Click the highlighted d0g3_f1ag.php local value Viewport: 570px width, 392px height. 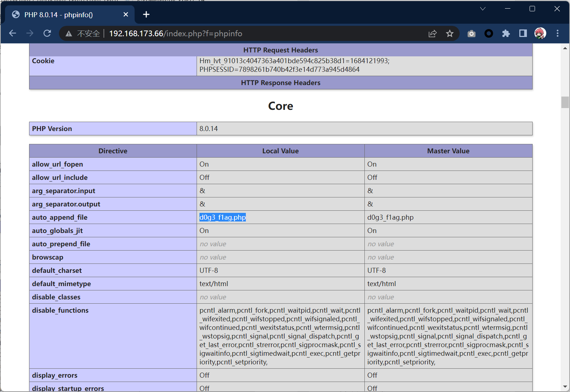coord(222,217)
